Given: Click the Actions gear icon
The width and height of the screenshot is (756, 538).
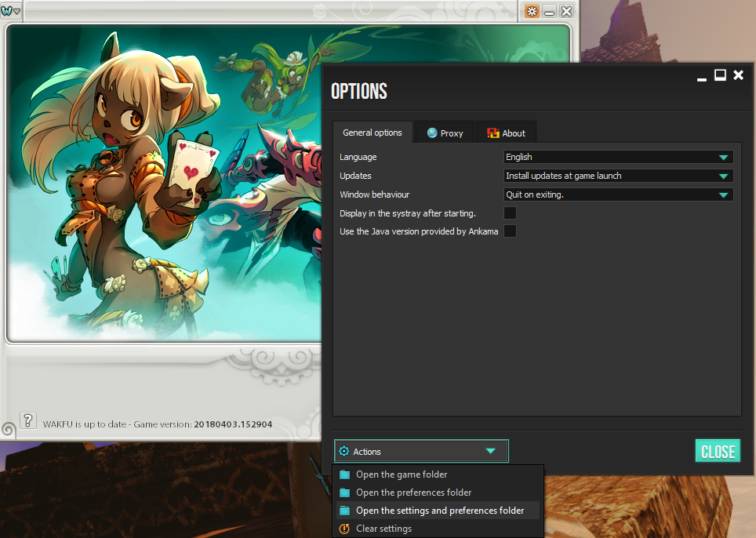Looking at the screenshot, I should click(x=343, y=451).
